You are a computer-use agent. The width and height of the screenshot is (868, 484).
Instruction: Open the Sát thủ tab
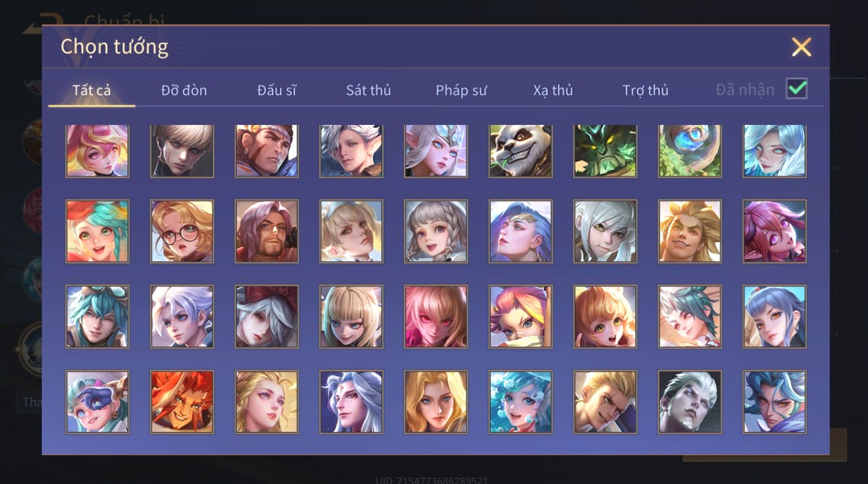[x=368, y=90]
